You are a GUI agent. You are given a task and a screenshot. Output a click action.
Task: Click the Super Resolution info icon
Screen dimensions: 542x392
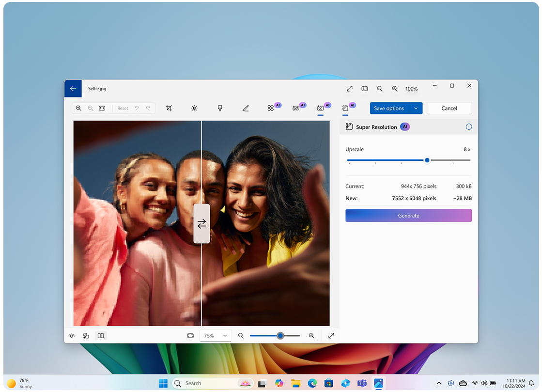coord(468,127)
